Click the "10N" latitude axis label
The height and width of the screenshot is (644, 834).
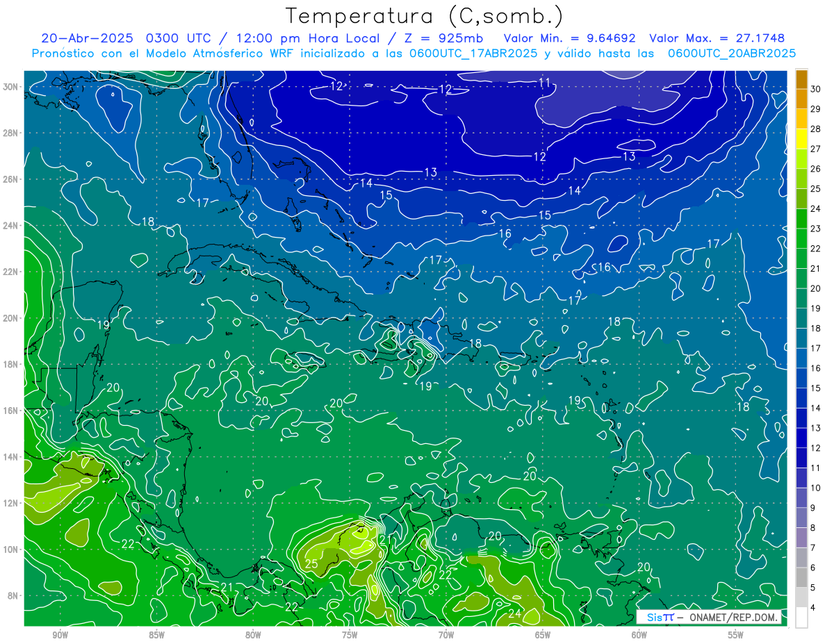[12, 549]
